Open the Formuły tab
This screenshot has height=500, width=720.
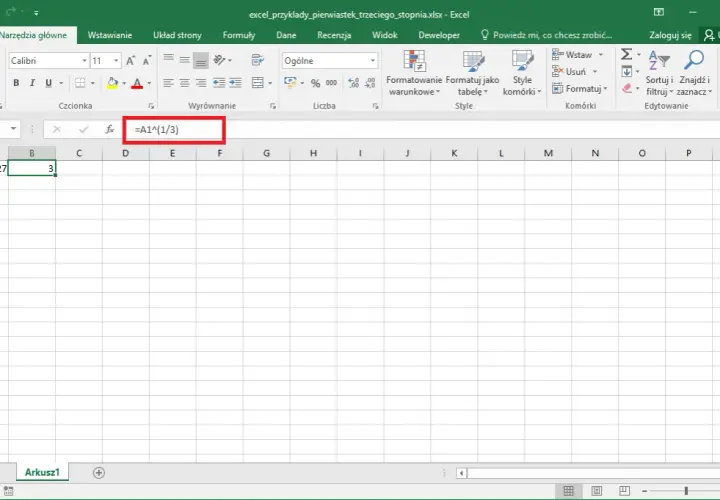click(x=239, y=35)
